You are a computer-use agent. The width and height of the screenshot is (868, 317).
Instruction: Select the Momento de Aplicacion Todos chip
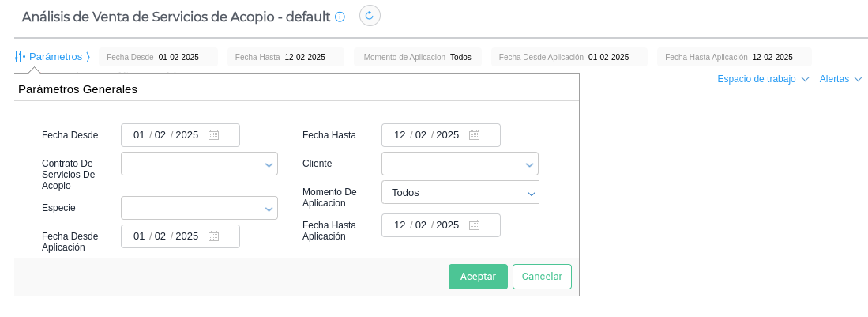point(417,57)
